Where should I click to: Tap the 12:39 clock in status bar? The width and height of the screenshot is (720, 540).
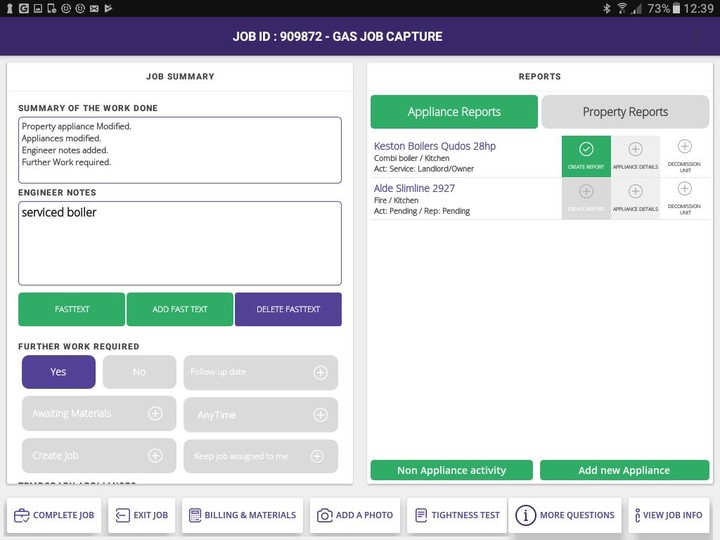pos(698,8)
